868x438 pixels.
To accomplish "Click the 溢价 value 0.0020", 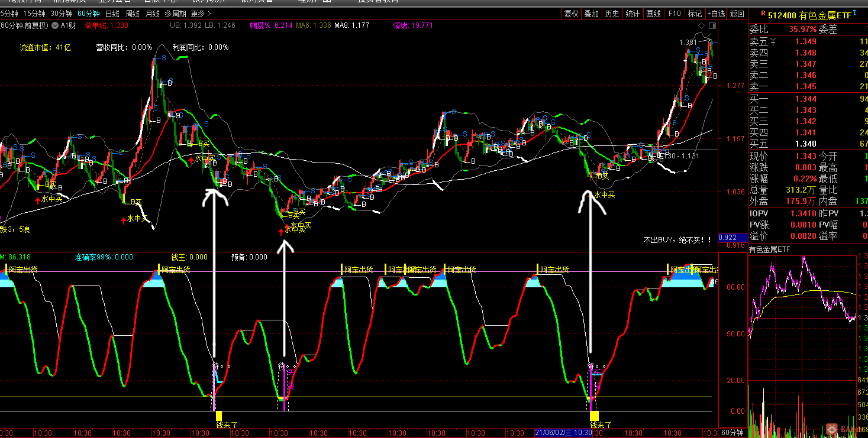I will (804, 236).
